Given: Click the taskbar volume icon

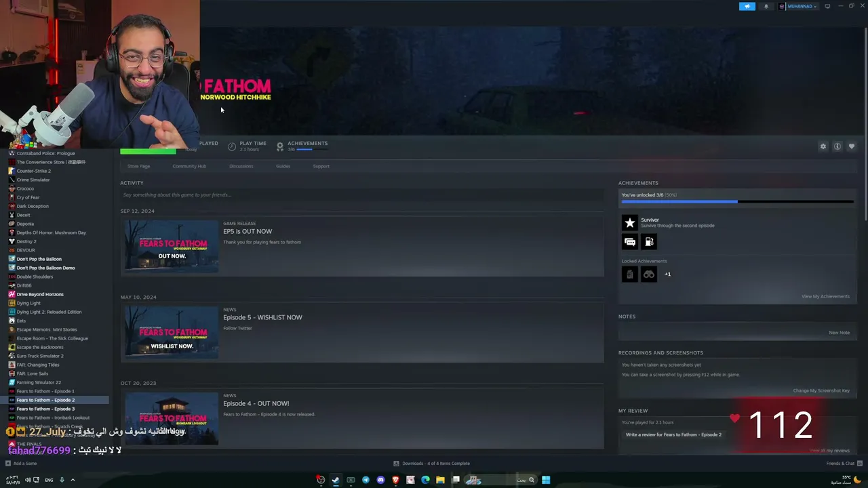Looking at the screenshot, I should (28, 480).
